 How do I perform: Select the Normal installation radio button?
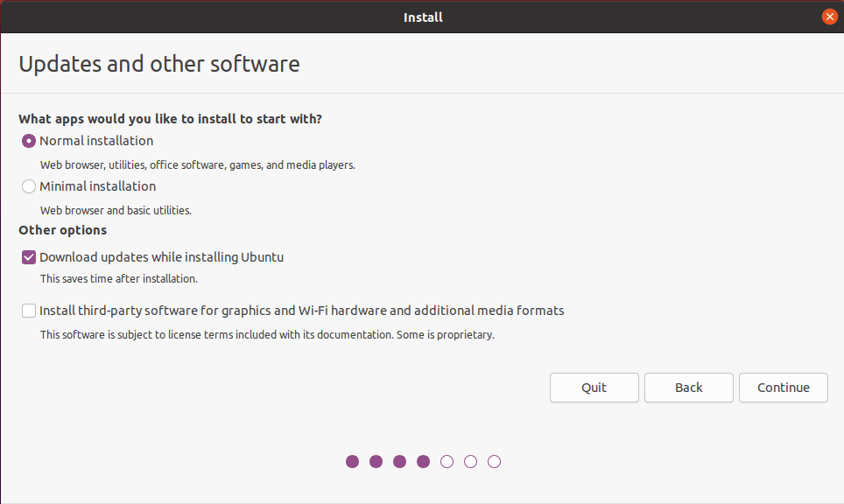28,140
